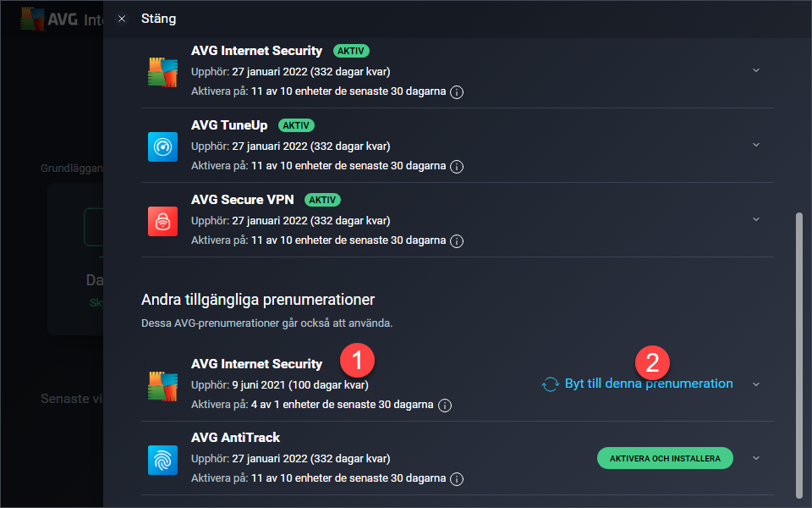
Task: Expand the 9 juni 2021 subscription chevron
Action: [x=756, y=384]
